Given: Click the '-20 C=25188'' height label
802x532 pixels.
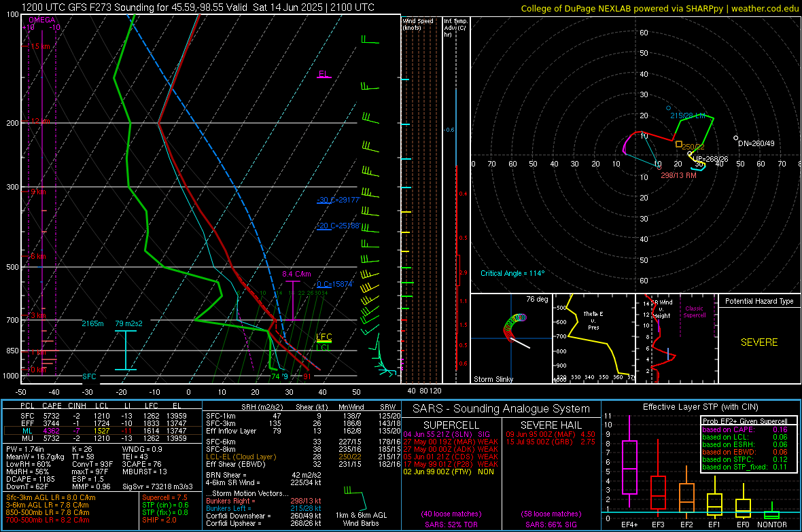Looking at the screenshot, I should pos(338,226).
